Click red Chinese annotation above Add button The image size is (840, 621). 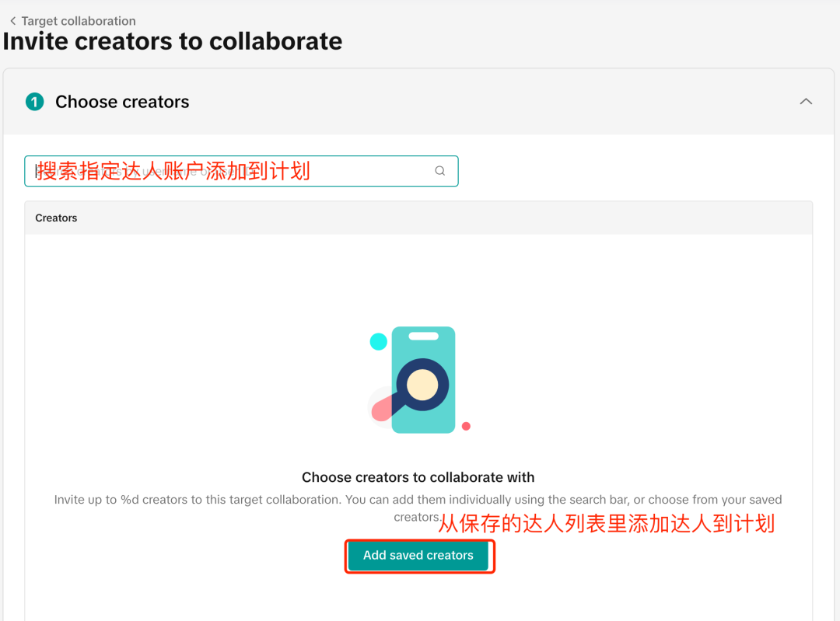pyautogui.click(x=607, y=524)
